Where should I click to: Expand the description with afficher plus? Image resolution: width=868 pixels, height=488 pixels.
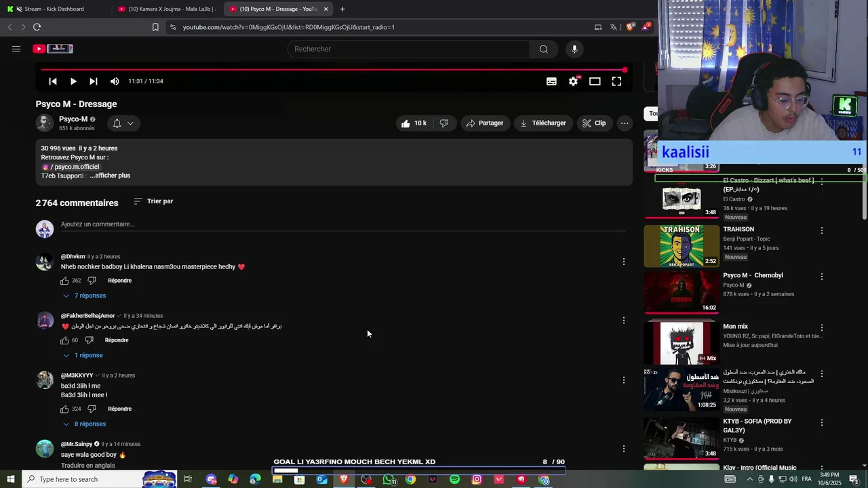coord(110,176)
